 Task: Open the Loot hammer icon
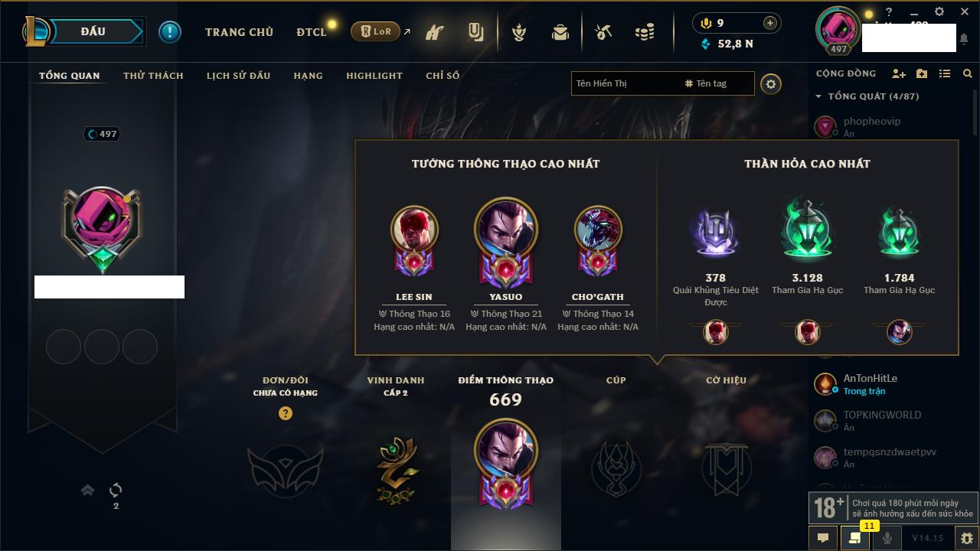604,32
